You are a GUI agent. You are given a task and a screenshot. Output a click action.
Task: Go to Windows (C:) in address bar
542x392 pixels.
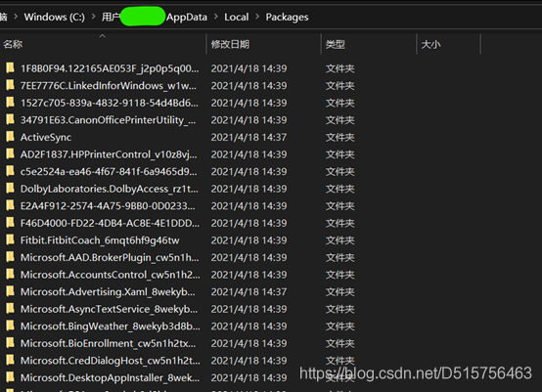point(54,17)
